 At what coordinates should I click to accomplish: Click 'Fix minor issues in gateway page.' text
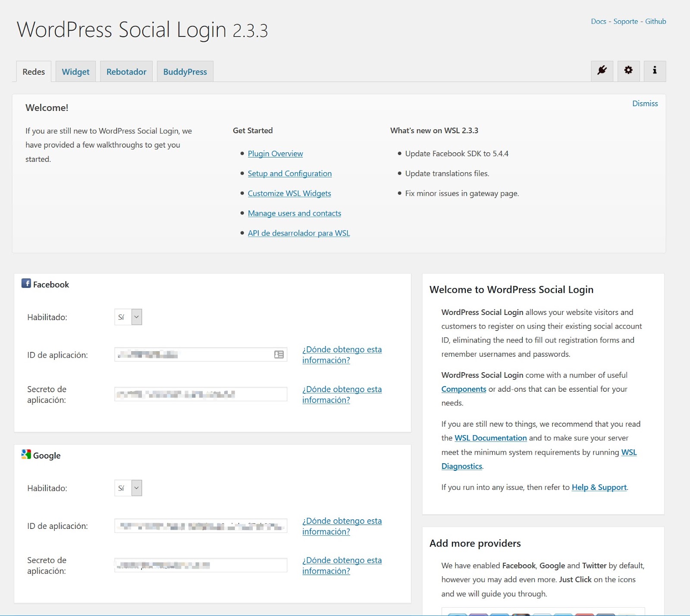pos(462,193)
